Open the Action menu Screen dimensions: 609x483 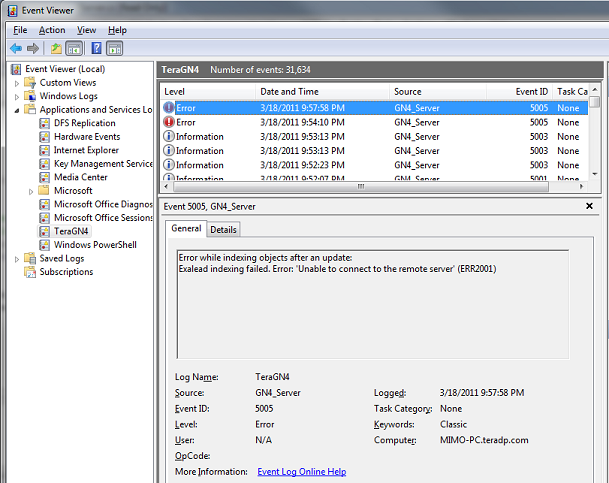(x=52, y=30)
